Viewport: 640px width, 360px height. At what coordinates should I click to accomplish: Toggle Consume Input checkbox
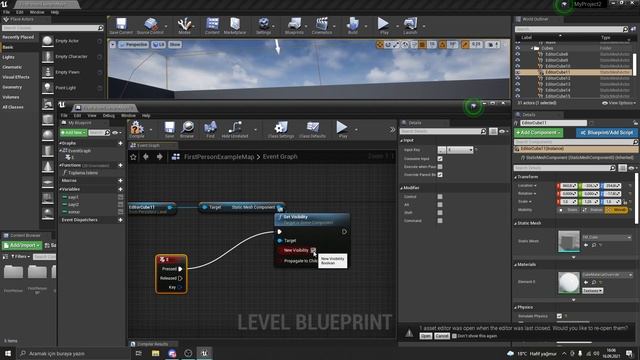click(x=440, y=158)
